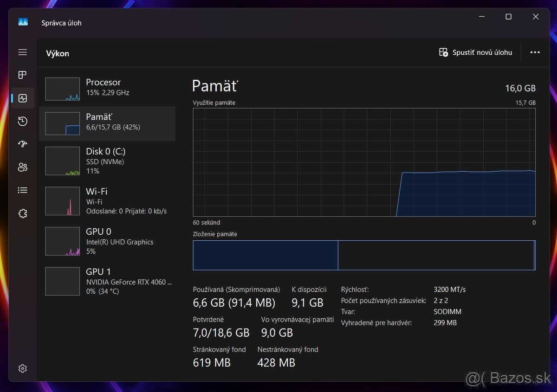Open Task Manager settings gear

click(x=23, y=368)
